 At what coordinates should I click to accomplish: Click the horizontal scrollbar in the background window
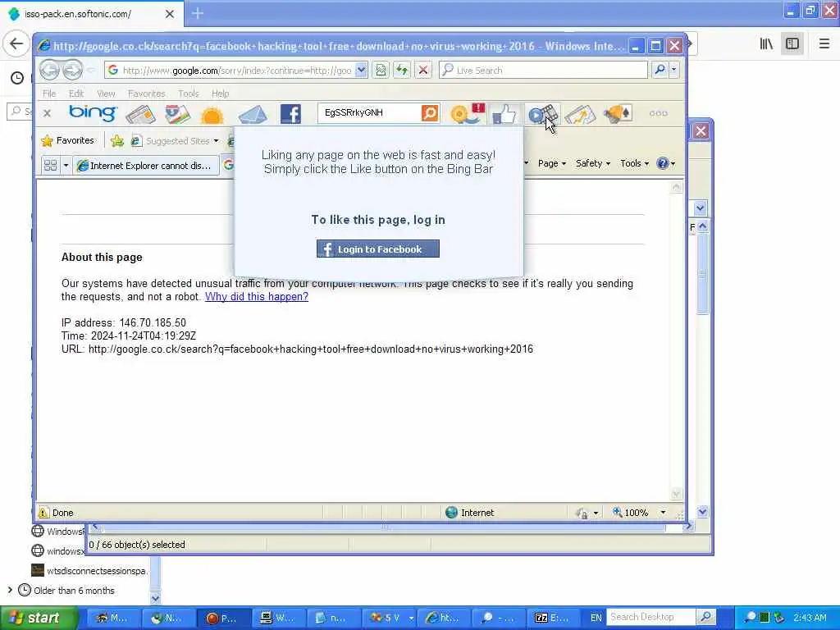pyautogui.click(x=384, y=527)
